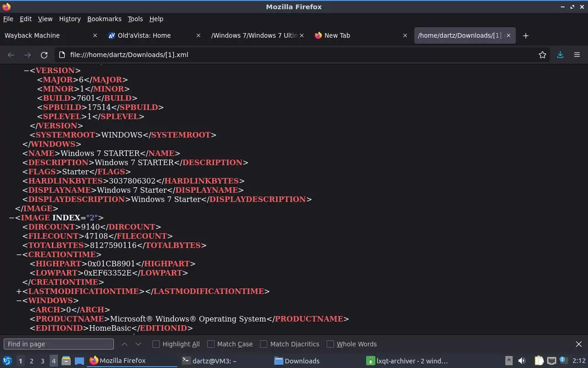This screenshot has height=368, width=588.
Task: Go back to previous page
Action: (11, 55)
